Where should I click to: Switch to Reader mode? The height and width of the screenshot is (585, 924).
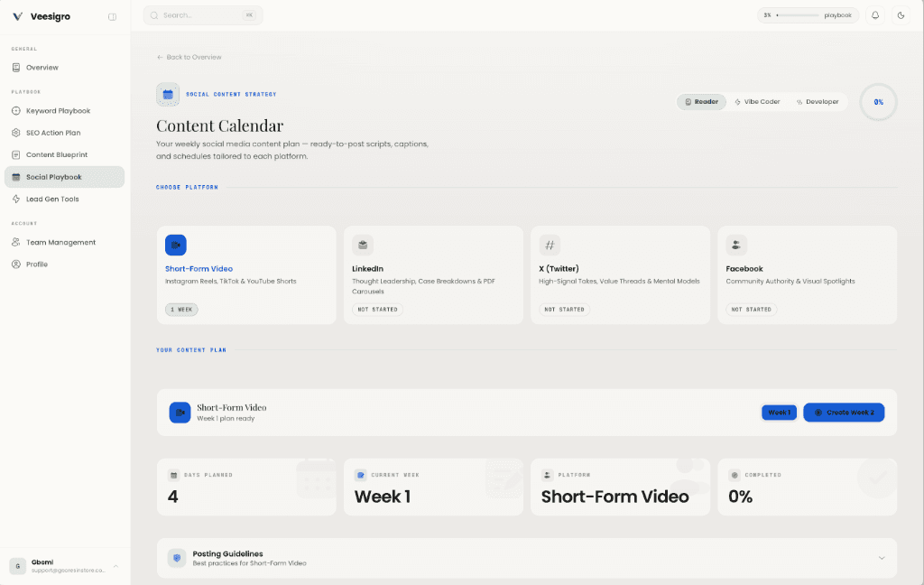coord(701,101)
